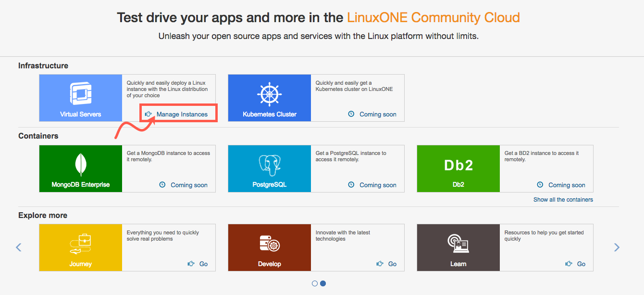Select the second carousel page dot
The image size is (644, 295).
[323, 283]
